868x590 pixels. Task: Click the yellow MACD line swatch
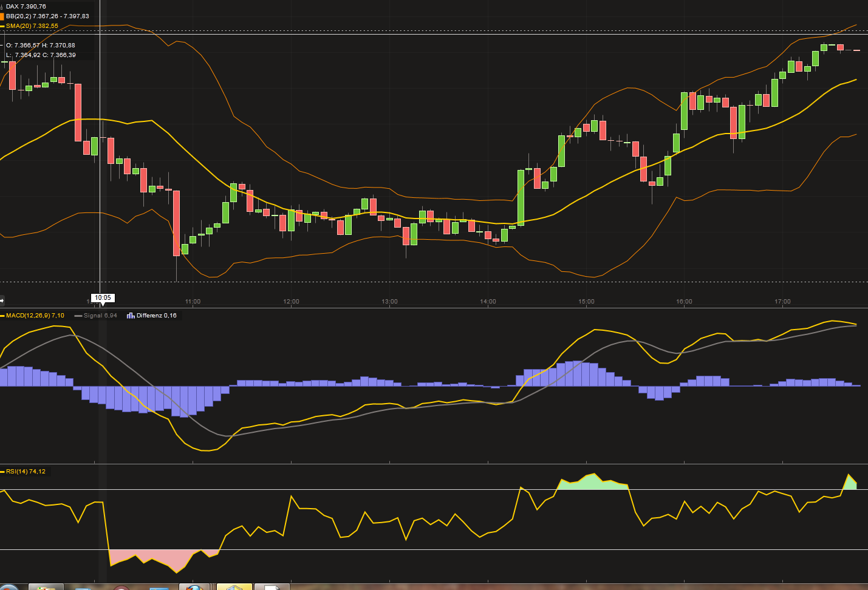(x=2, y=316)
